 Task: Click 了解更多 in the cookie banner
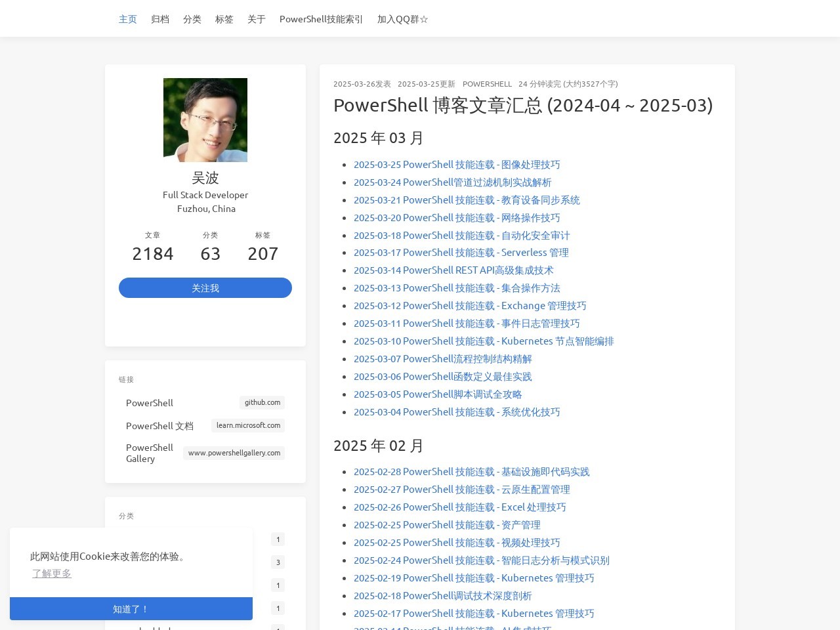pyautogui.click(x=52, y=574)
